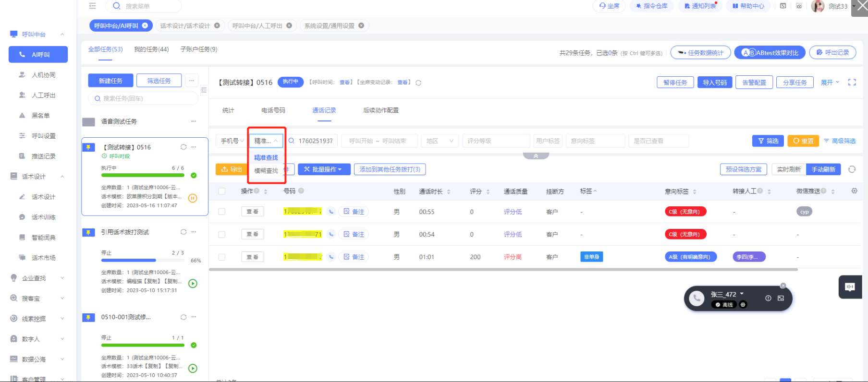Close the 话术设计/话术设计 tab
Screen dimensions: 868x382
point(217,25)
